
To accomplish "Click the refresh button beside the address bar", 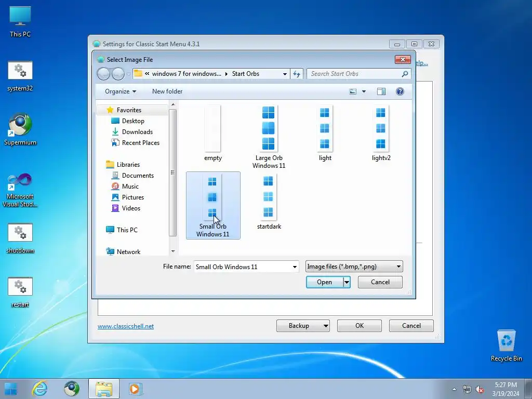I will point(297,74).
